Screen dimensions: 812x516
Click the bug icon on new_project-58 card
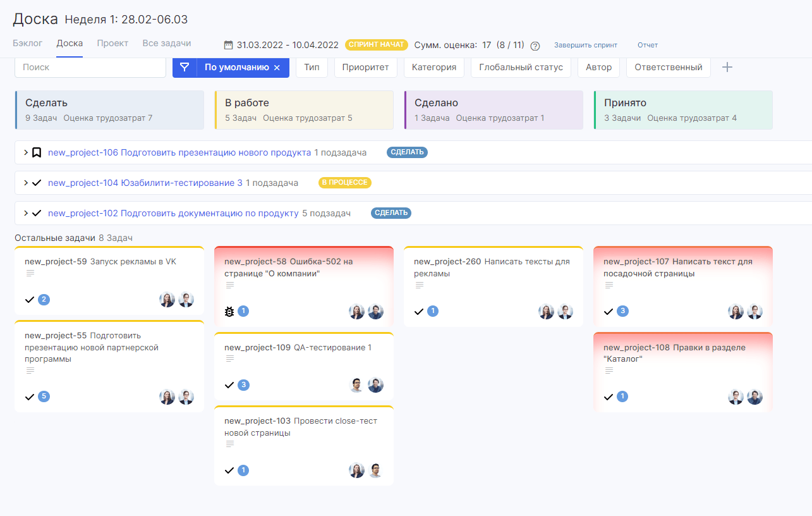(229, 311)
